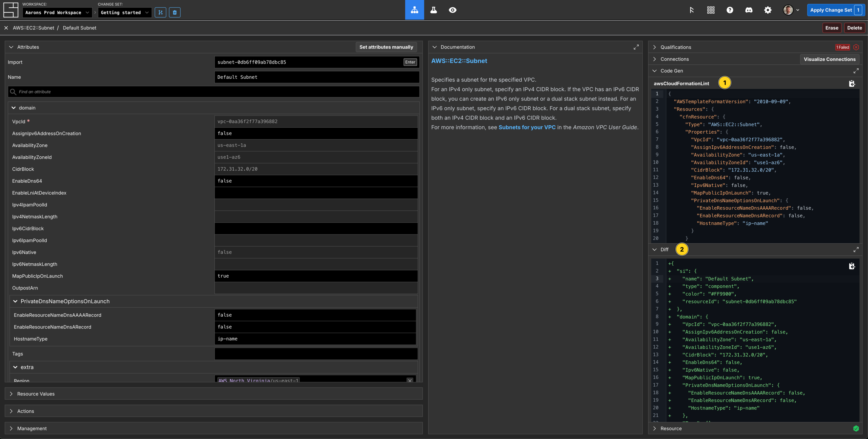The height and width of the screenshot is (439, 868).
Task: Click the Tags value field
Action: (x=316, y=354)
